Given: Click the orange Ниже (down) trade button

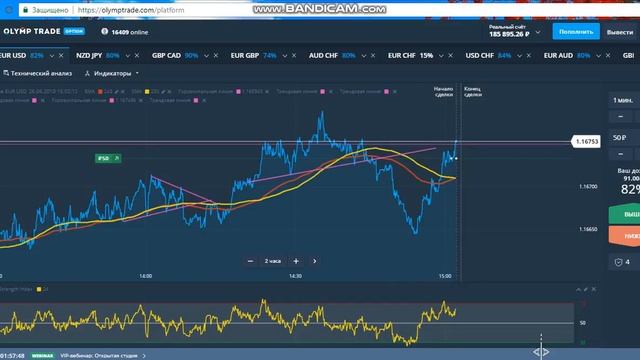Looking at the screenshot, I should tap(624, 236).
